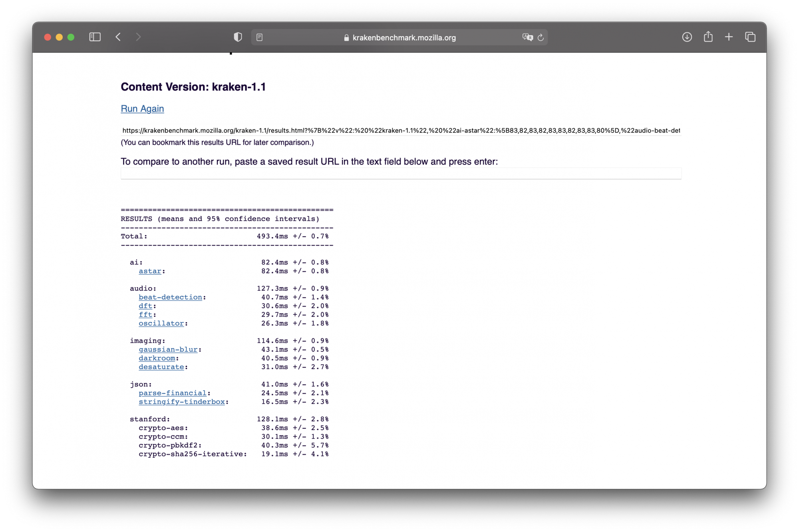The height and width of the screenshot is (532, 799).
Task: Open the astar benchmark link
Action: tap(150, 271)
